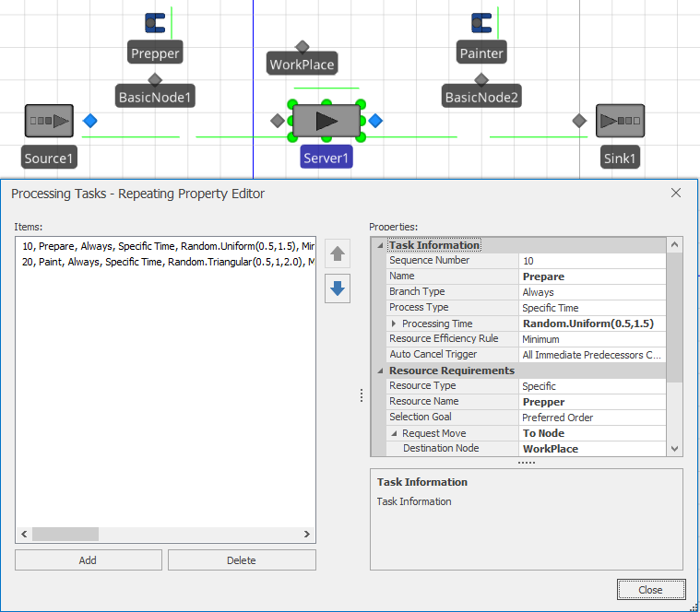Screen dimensions: 700x612
Task: Click the WorkPlace label
Action: 303,65
